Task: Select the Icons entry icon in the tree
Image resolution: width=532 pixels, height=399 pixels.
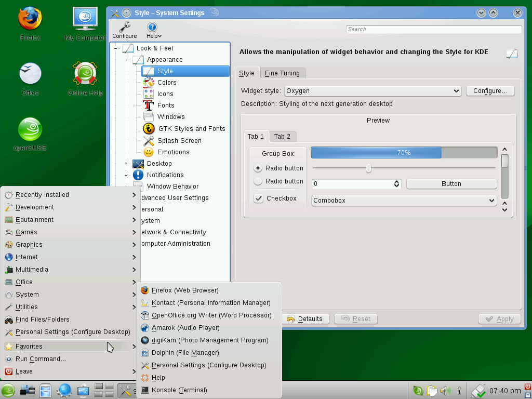Action: 149,94
